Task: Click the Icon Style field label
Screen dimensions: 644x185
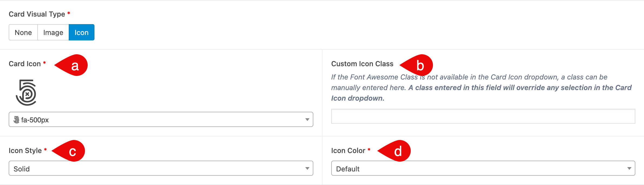Action: tap(25, 151)
